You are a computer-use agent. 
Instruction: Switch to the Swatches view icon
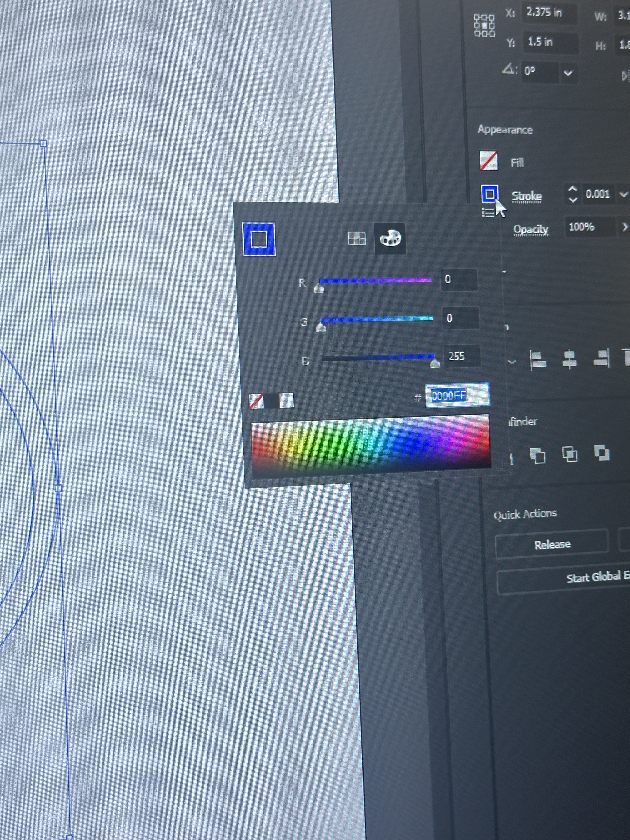tap(357, 239)
